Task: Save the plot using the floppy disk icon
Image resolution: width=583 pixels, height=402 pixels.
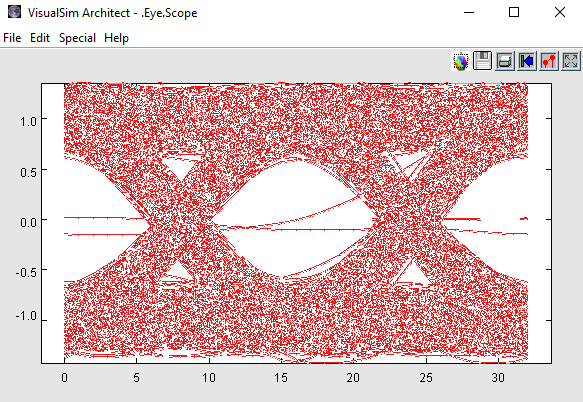Action: tap(482, 61)
